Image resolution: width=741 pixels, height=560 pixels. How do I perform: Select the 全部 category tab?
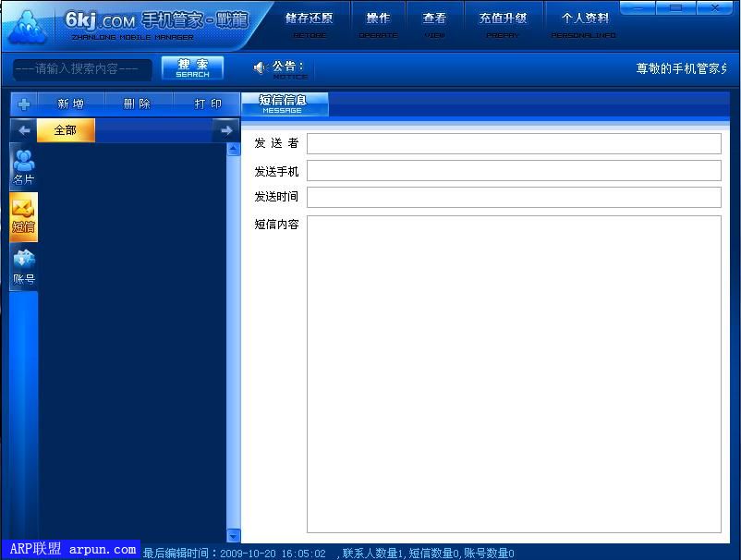66,130
